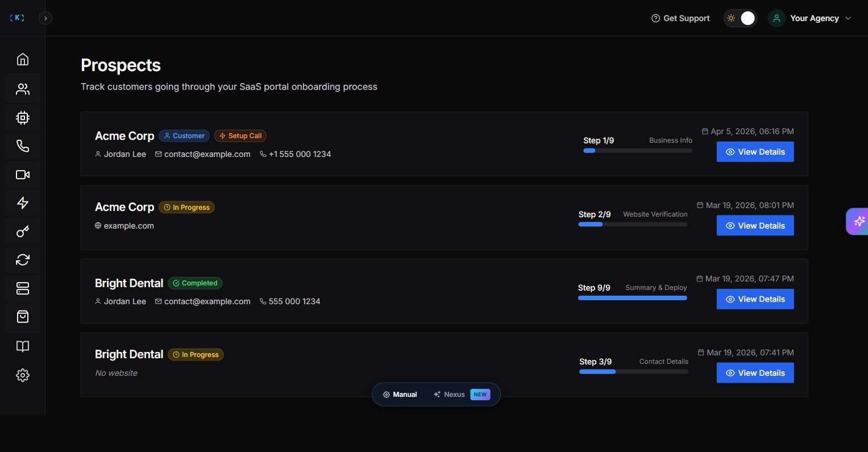Open the phone sidebar icon

pyautogui.click(x=22, y=146)
